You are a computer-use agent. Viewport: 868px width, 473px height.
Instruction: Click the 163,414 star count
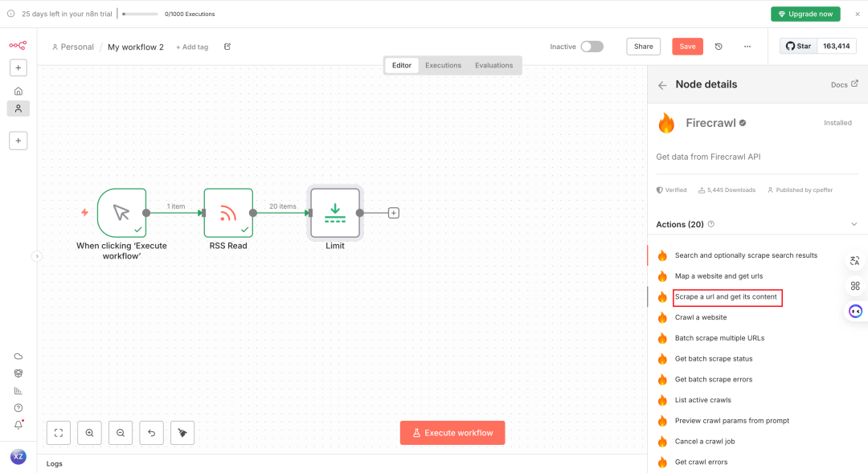836,46
